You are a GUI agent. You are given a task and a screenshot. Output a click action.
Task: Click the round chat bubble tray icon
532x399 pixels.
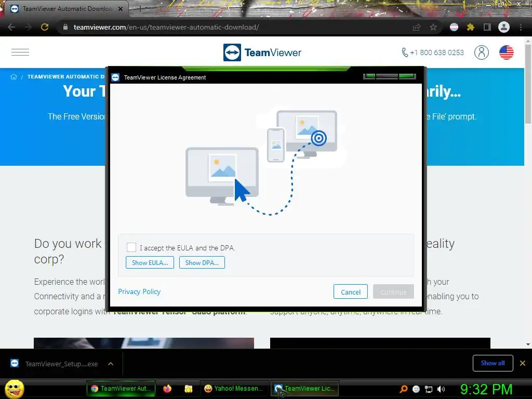416,389
